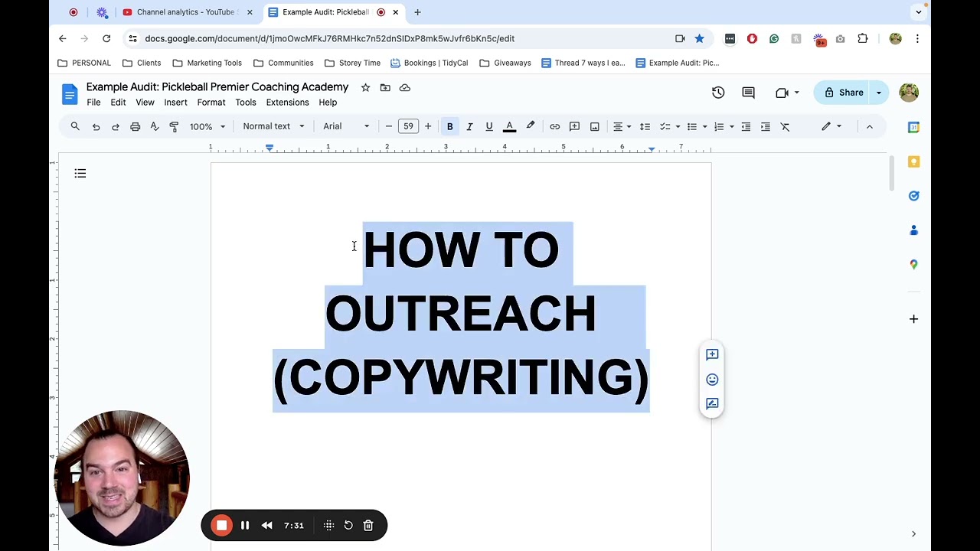Viewport: 980px width, 551px height.
Task: Activate the paint format tool
Action: click(x=174, y=126)
